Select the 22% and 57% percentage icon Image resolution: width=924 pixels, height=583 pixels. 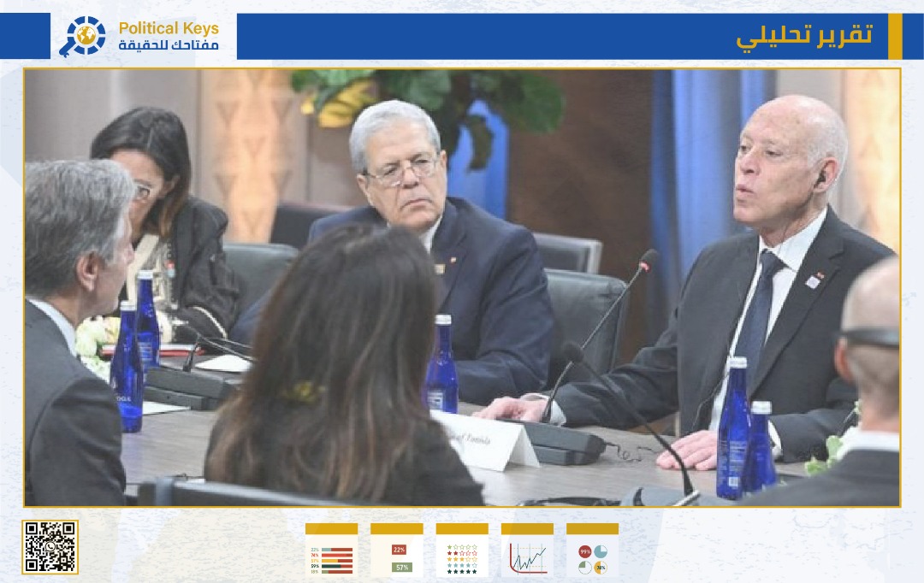click(397, 551)
